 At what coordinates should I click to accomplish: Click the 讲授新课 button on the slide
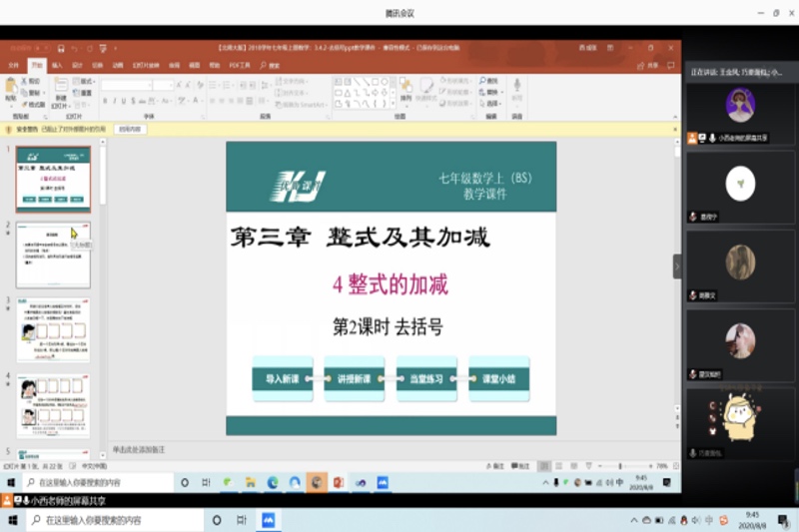pyautogui.click(x=355, y=378)
